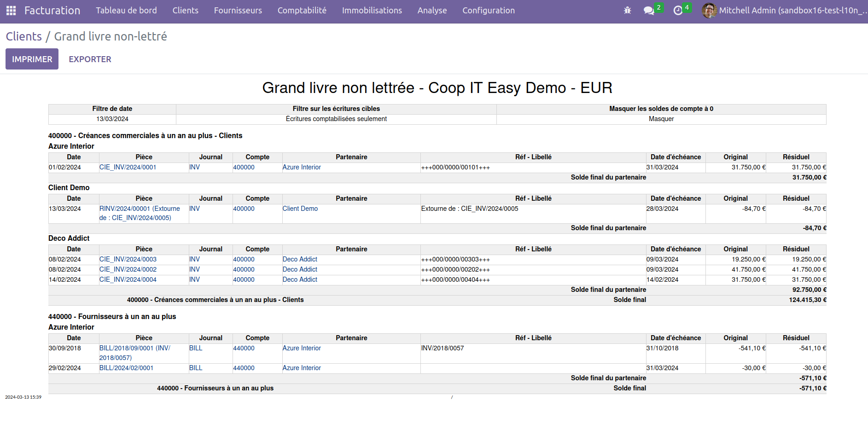Open partner Azure Interior on BILL/2024/02/0001 row

(x=302, y=368)
